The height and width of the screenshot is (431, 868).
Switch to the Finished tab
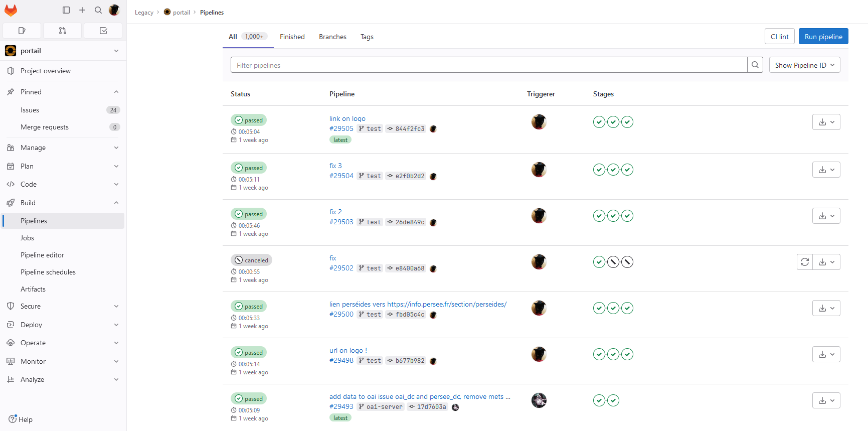point(292,37)
